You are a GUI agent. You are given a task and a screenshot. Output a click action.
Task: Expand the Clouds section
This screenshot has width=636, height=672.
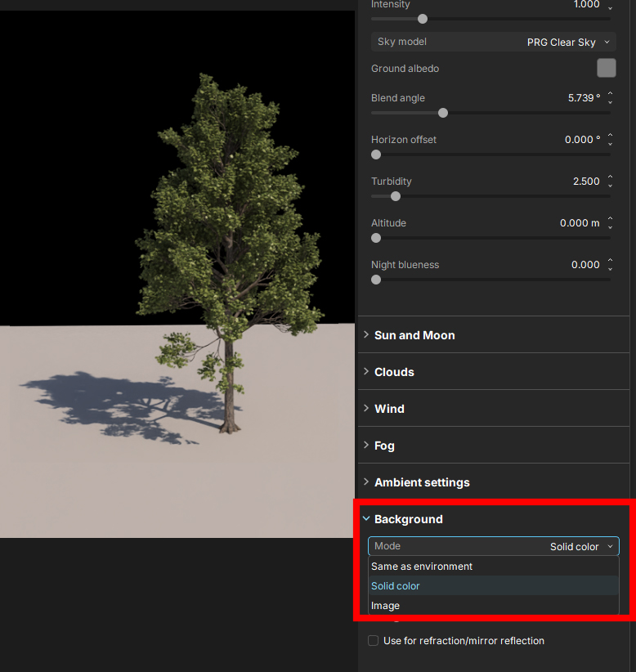394,372
